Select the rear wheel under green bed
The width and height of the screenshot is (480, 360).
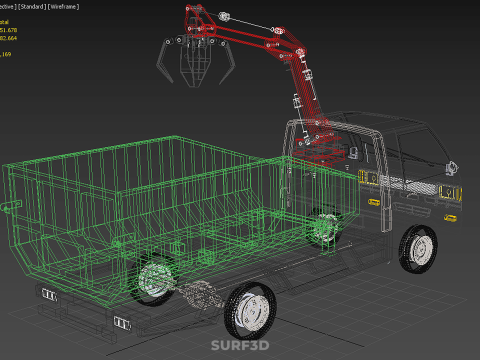click(154, 279)
